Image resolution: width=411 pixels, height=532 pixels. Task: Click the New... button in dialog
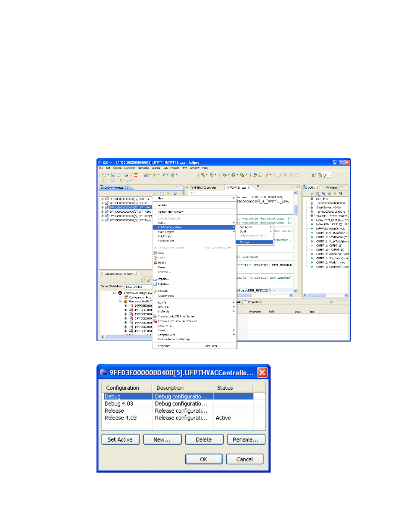coord(162,439)
